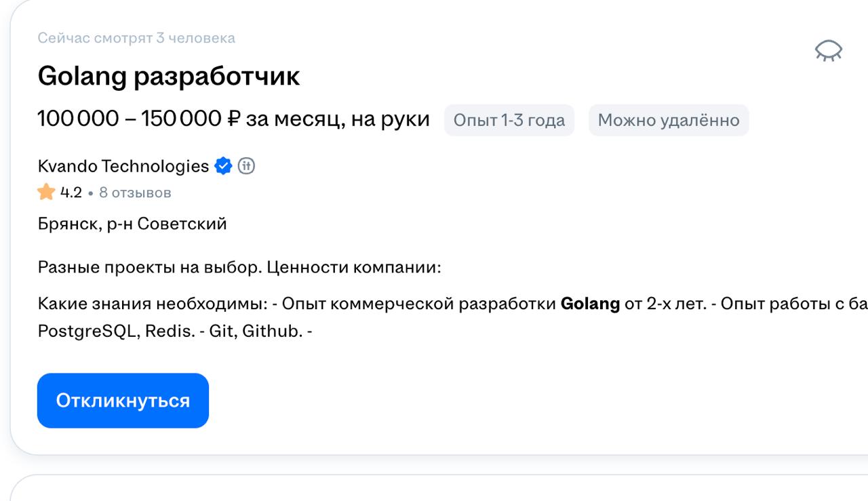868x501 pixels.
Task: Select the Опыт 1-3 года tag
Action: [509, 120]
